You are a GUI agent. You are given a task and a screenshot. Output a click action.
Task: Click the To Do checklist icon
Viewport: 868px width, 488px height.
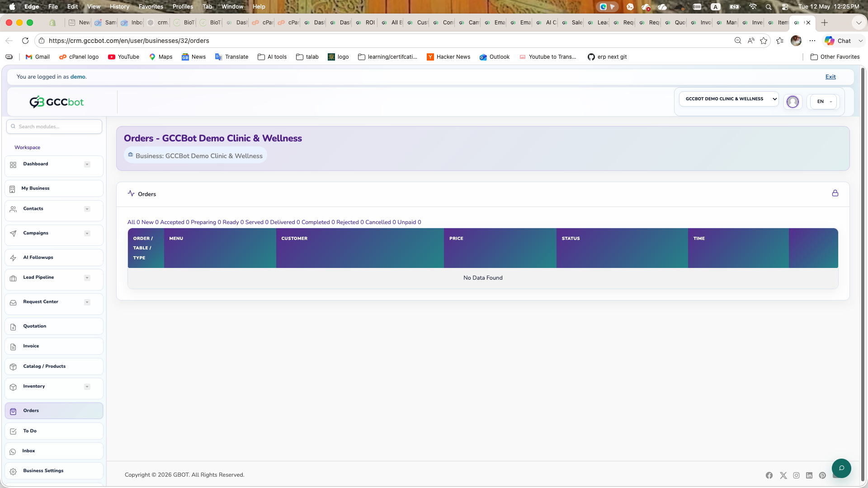[x=13, y=431]
